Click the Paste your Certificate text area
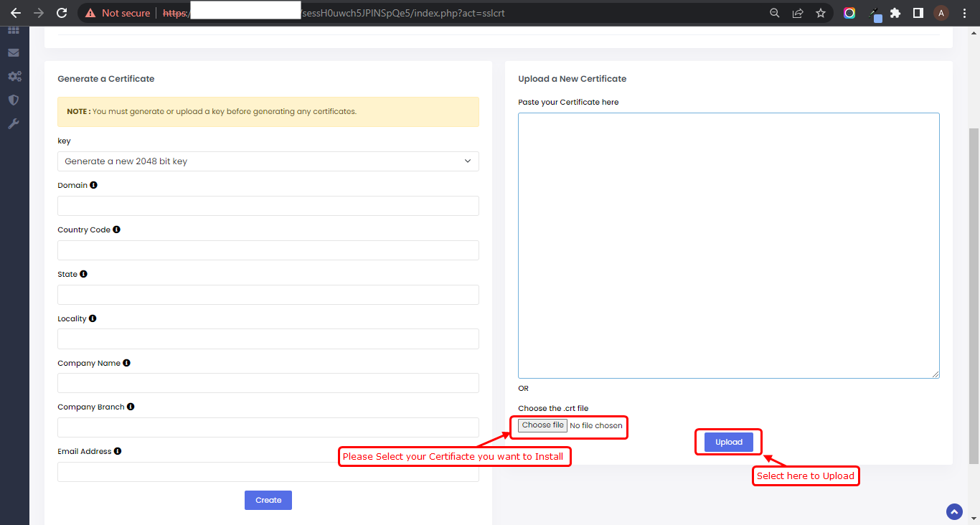The height and width of the screenshot is (525, 980). (x=728, y=245)
